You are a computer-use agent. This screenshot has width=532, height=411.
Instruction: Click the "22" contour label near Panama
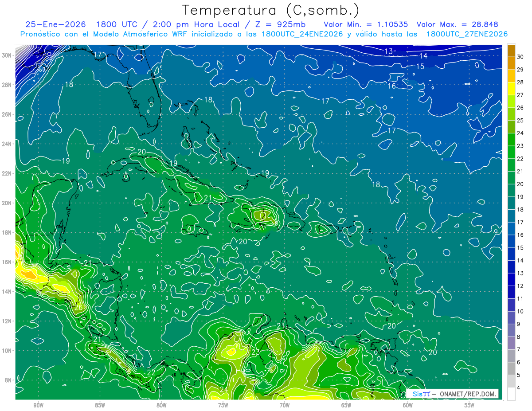pyautogui.click(x=151, y=372)
